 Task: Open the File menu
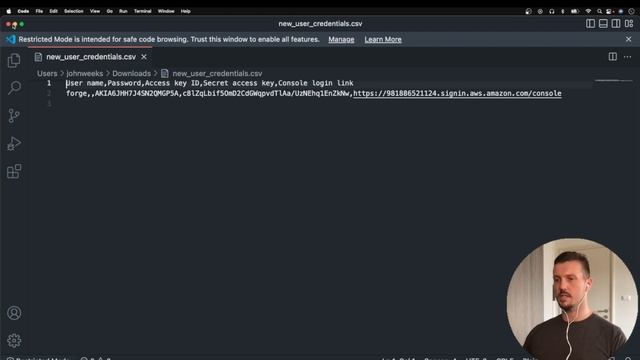(39, 11)
